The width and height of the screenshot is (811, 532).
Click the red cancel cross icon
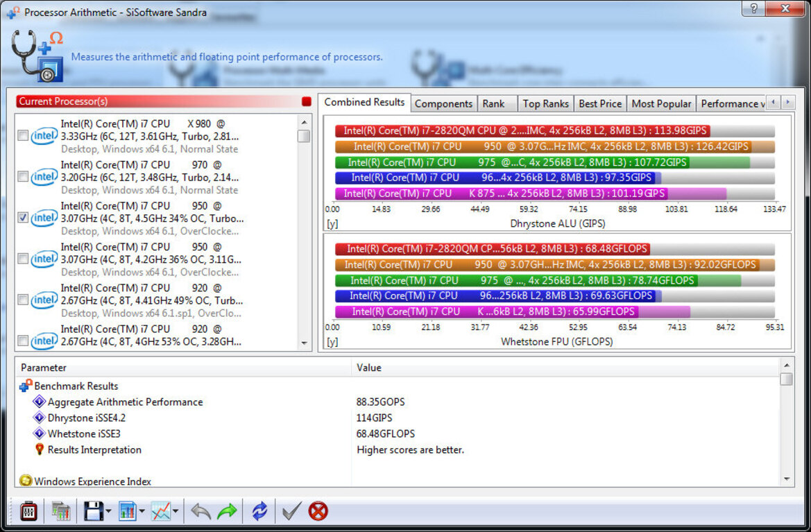tap(318, 511)
